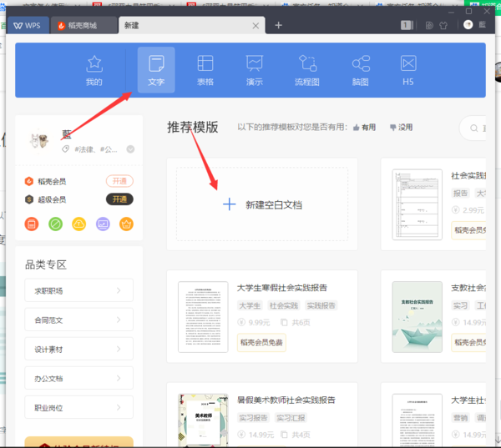501x448 pixels.
Task: Click the 实践报告 tag
Action: (x=321, y=305)
